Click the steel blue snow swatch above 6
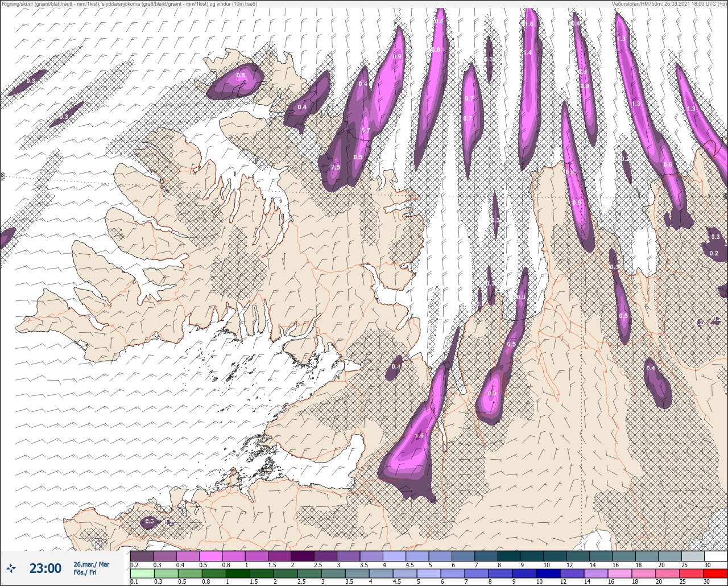This screenshot has height=586, width=728. [463, 556]
